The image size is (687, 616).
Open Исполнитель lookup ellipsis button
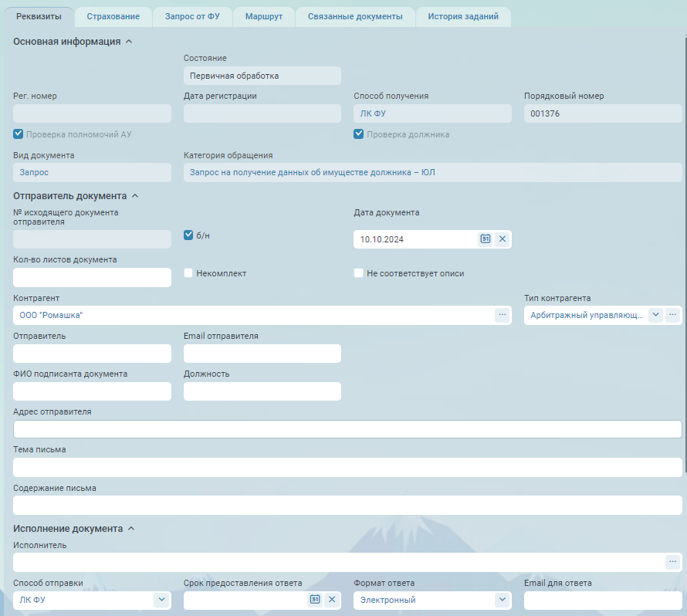point(673,562)
